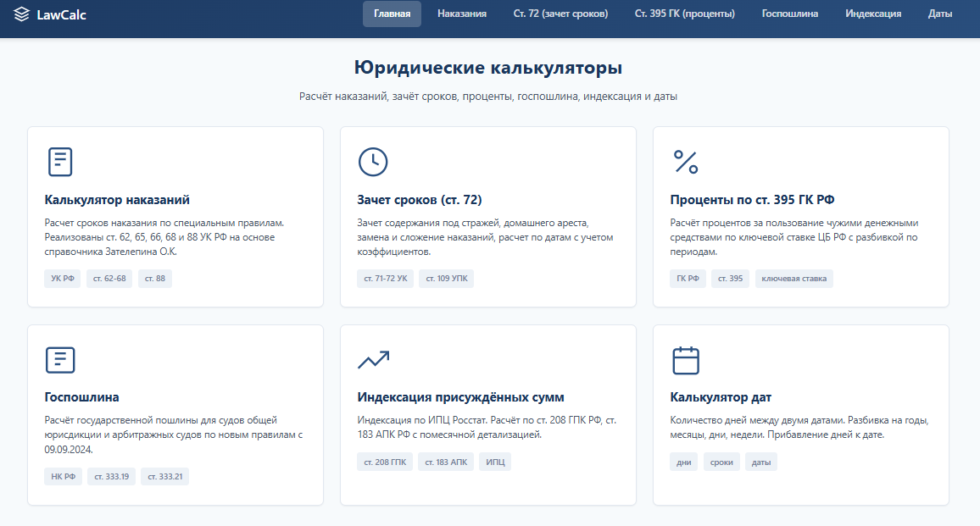Click the subtitle starting Расчёт наказаний, зачёт сроков
Image resolution: width=980 pixels, height=526 pixels.
pyautogui.click(x=488, y=97)
